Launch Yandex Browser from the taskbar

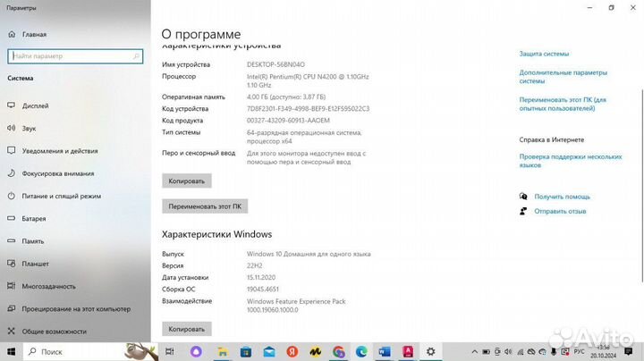point(292,351)
